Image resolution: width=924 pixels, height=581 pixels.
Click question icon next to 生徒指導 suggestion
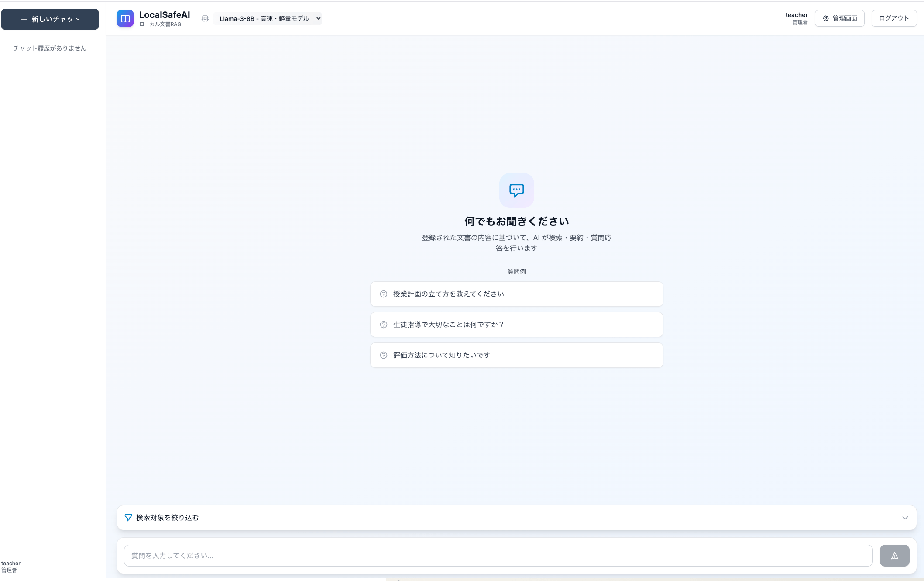point(384,325)
